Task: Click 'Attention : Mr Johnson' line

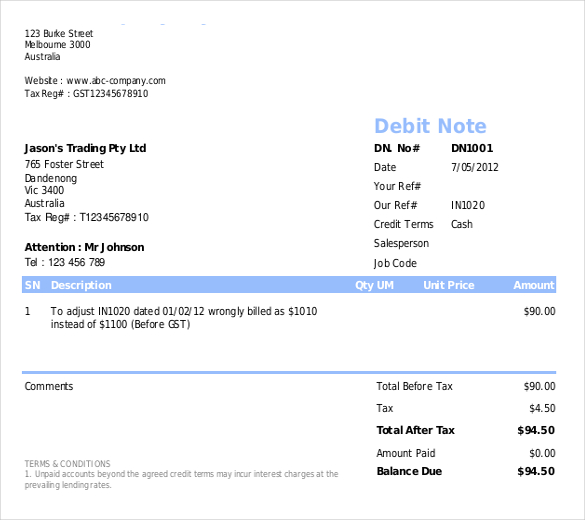Action: point(84,247)
